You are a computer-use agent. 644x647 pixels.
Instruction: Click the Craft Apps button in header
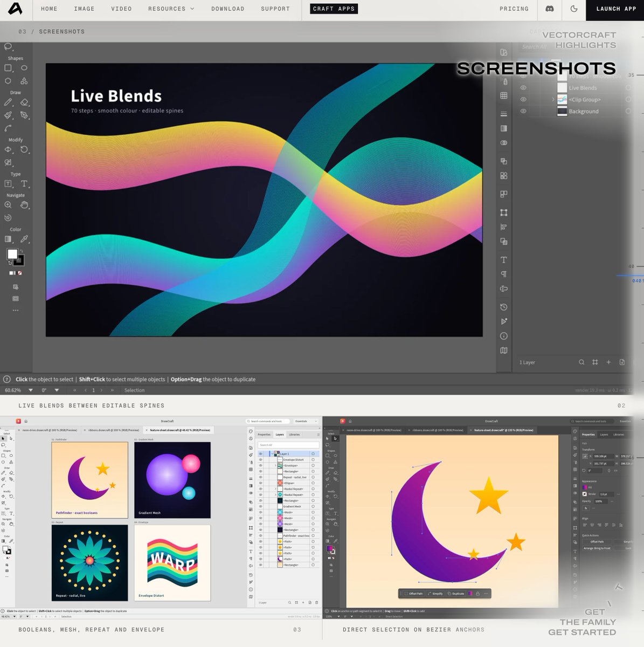(334, 9)
